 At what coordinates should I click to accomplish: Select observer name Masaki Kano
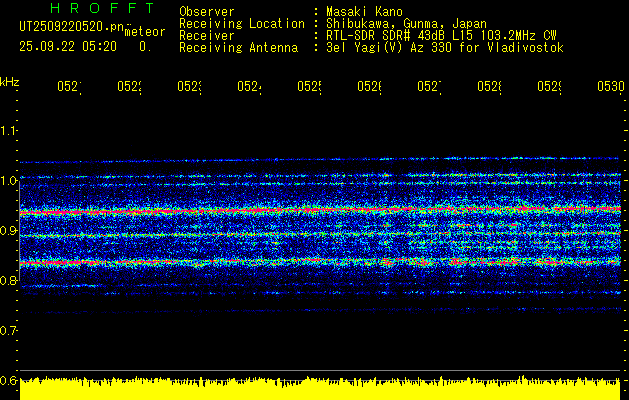point(364,12)
